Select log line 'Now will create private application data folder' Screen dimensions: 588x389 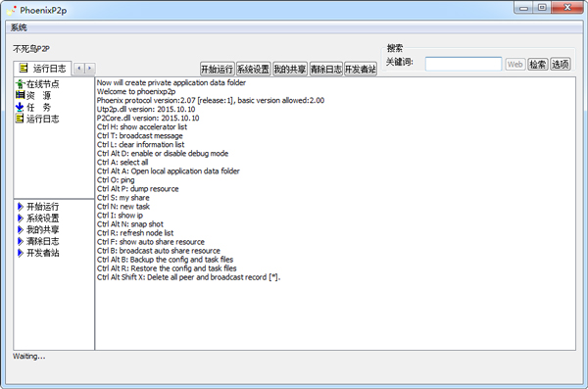pyautogui.click(x=171, y=82)
